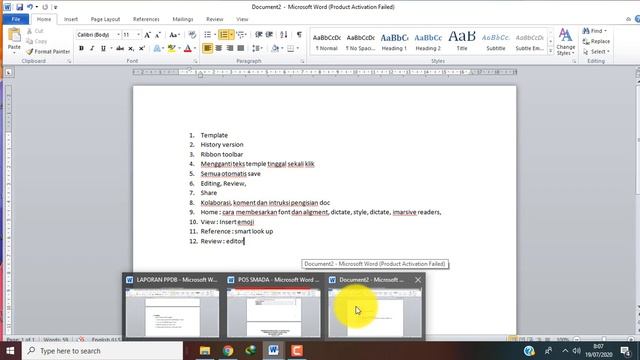Switch to the Insert tab
This screenshot has height=360, width=640.
coord(71,19)
